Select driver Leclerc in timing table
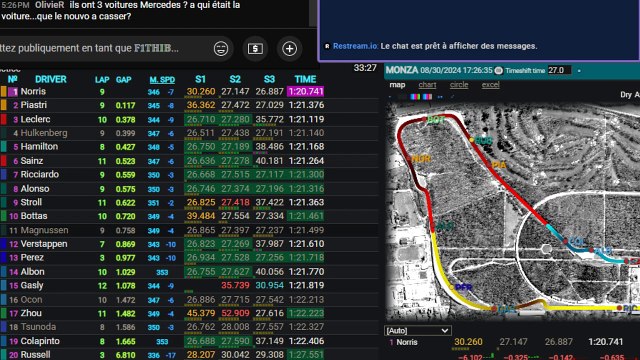Image resolution: width=640 pixels, height=360 pixels. click(x=35, y=119)
